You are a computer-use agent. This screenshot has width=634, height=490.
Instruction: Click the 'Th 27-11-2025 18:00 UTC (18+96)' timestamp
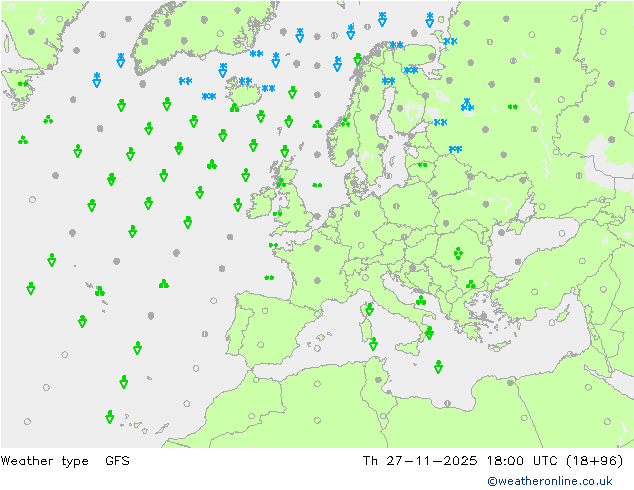tap(492, 461)
